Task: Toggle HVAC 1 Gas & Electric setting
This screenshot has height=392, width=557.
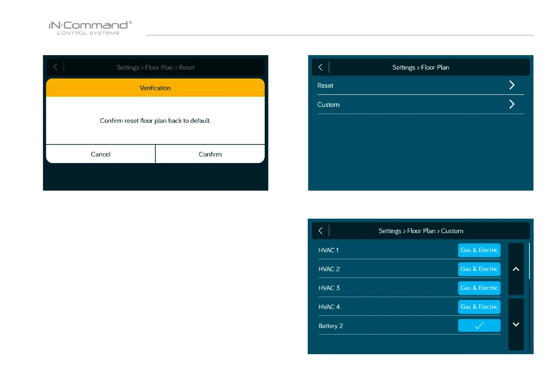Action: coord(479,250)
